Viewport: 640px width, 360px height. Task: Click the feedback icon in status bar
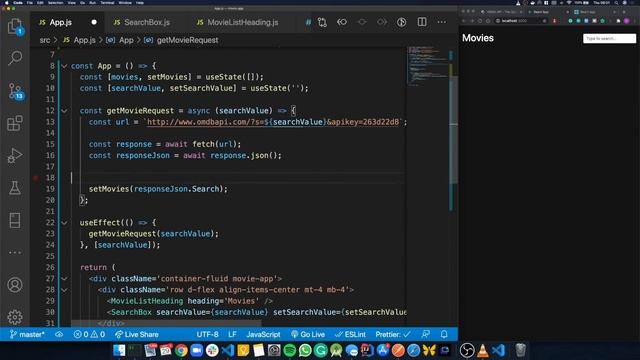coord(425,334)
